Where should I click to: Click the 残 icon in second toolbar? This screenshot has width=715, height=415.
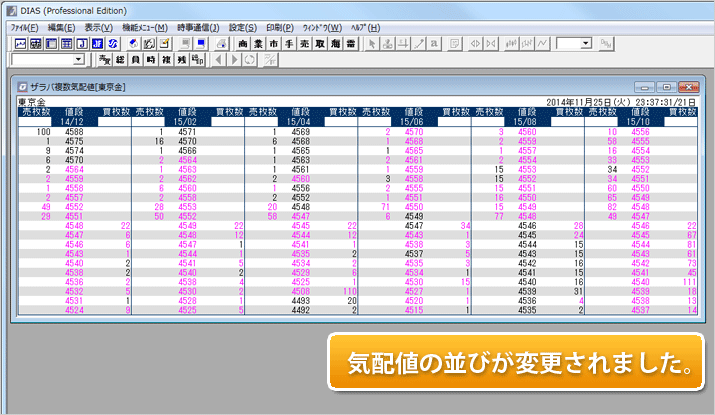click(x=181, y=60)
